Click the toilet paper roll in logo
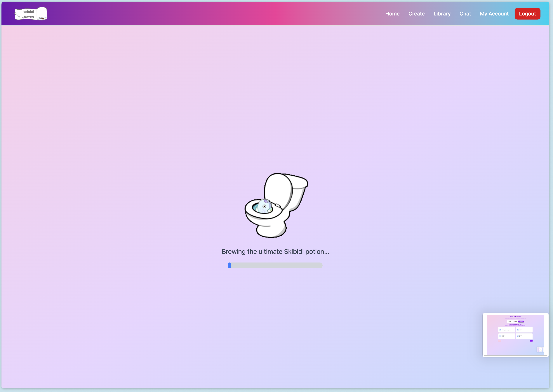 [42, 13]
